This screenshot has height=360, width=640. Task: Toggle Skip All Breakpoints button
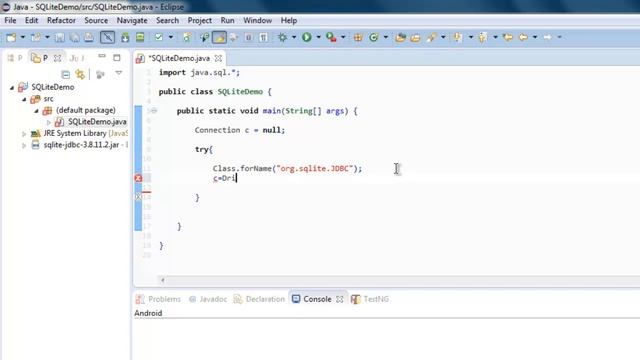[107, 38]
